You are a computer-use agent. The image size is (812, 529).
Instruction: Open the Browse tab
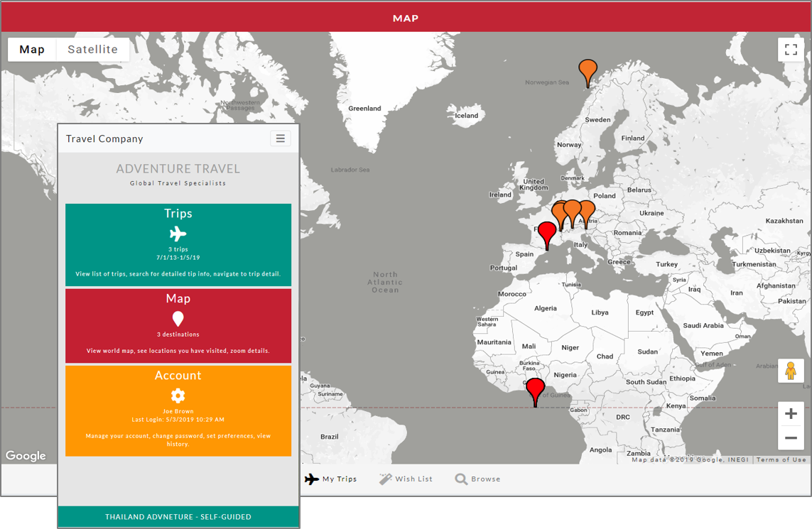click(x=478, y=479)
